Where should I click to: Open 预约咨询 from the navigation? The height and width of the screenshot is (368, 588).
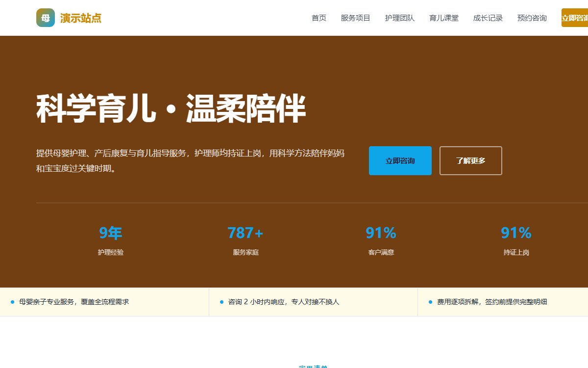pos(532,18)
